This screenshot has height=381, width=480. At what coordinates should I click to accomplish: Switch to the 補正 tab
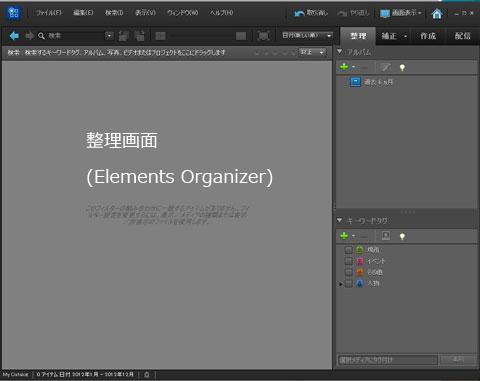coord(389,36)
